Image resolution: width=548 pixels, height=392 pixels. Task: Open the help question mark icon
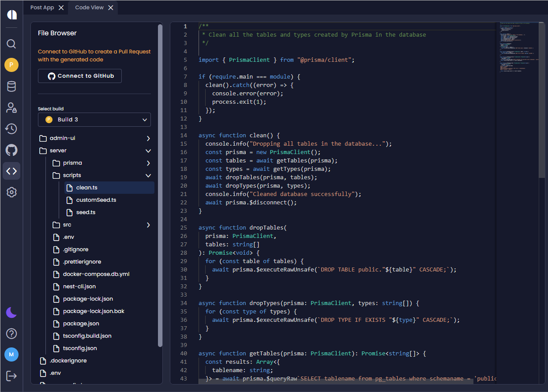pyautogui.click(x=11, y=333)
